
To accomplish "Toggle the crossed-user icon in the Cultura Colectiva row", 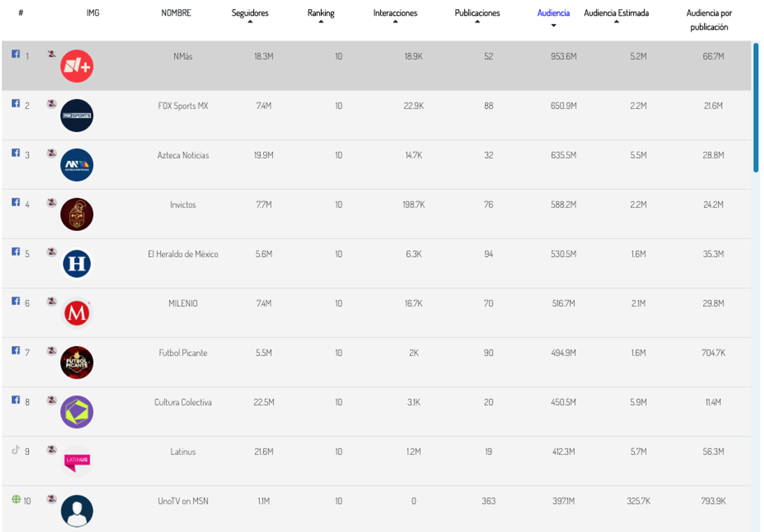I will coord(52,400).
